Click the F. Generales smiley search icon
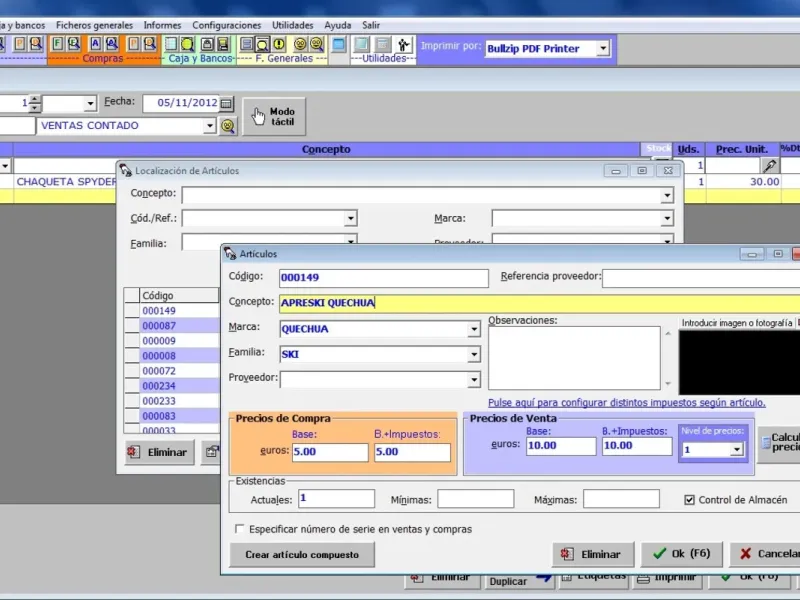This screenshot has height=600, width=800. tap(317, 44)
